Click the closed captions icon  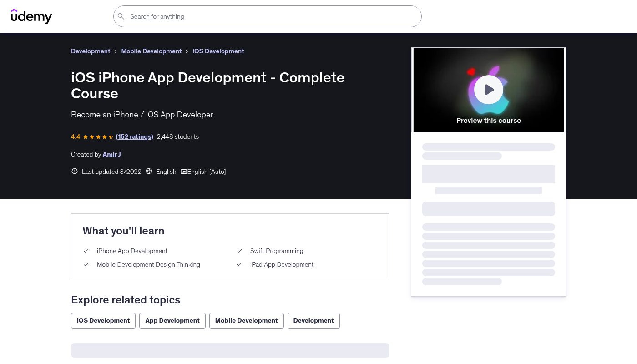(x=183, y=172)
